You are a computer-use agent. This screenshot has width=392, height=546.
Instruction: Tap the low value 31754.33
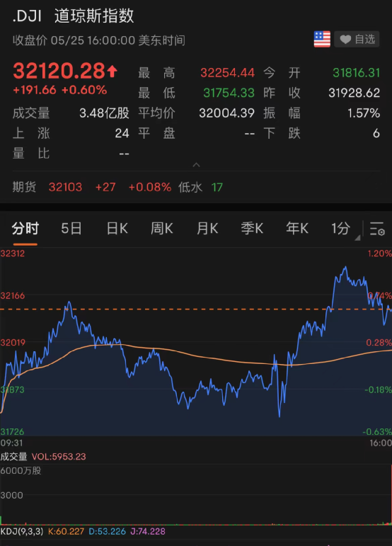(229, 93)
